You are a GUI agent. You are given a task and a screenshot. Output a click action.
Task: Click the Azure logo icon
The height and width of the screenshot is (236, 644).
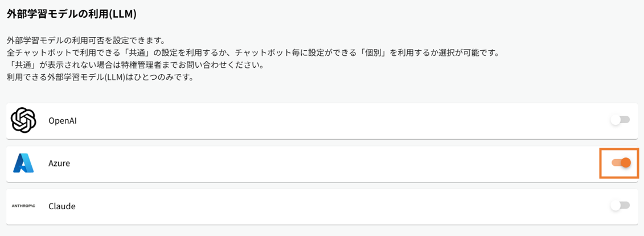(23, 164)
